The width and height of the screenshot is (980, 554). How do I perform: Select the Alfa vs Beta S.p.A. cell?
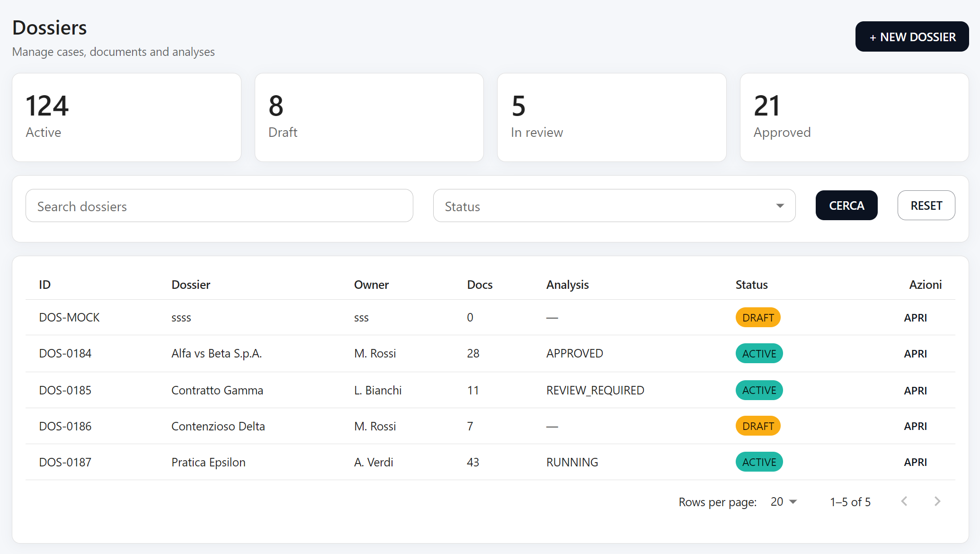tap(216, 354)
